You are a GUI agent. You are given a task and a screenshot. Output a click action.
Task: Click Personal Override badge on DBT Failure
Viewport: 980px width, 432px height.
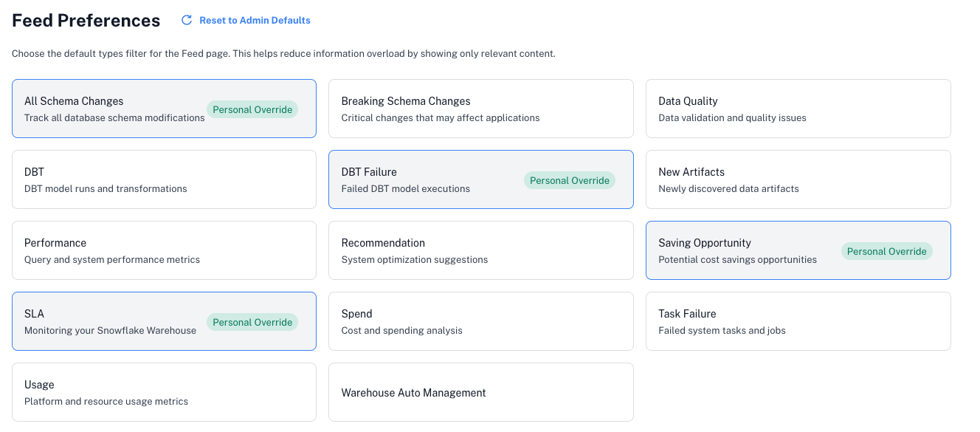click(x=570, y=181)
